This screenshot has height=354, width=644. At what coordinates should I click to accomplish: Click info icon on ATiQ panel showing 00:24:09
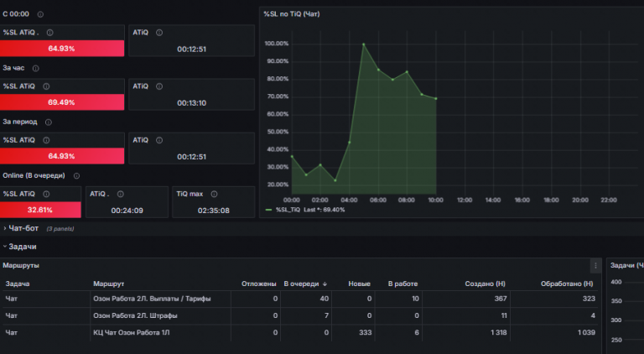[120, 194]
